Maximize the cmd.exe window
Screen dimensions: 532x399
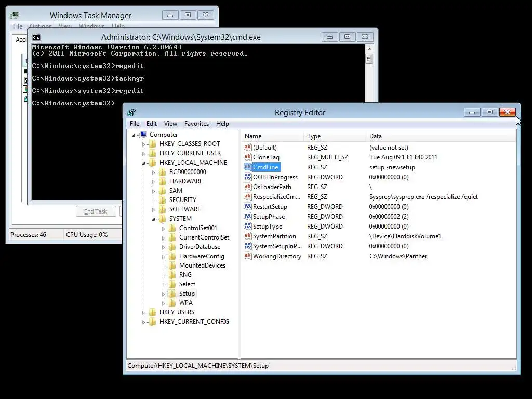click(x=347, y=37)
